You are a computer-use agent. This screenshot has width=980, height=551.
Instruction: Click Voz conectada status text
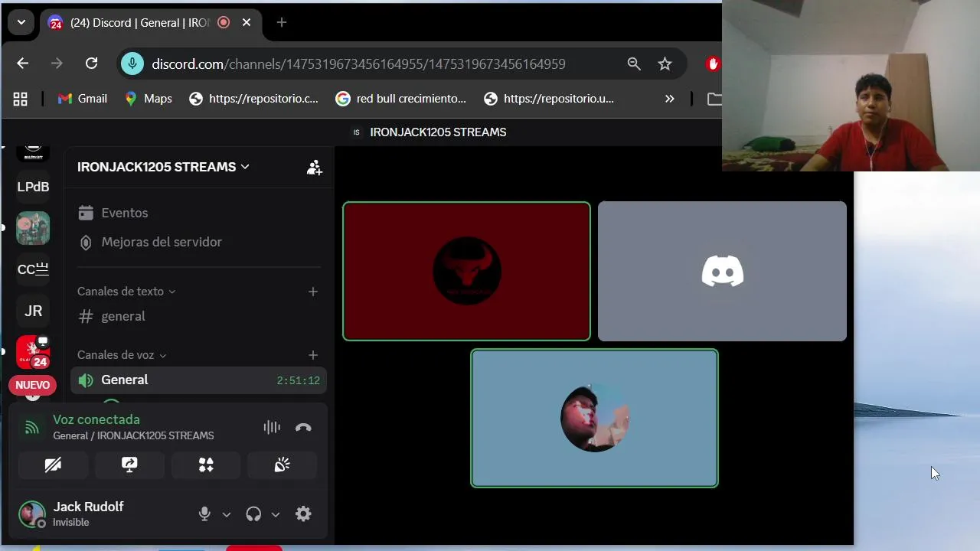point(96,419)
